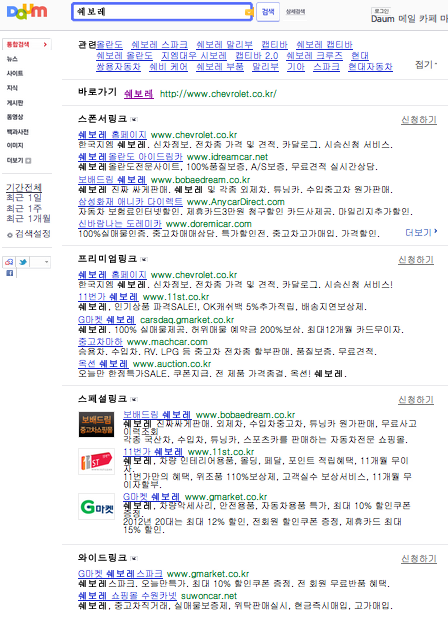
Task: Select the 지식 tab in the sidebar
Action: tap(12, 88)
